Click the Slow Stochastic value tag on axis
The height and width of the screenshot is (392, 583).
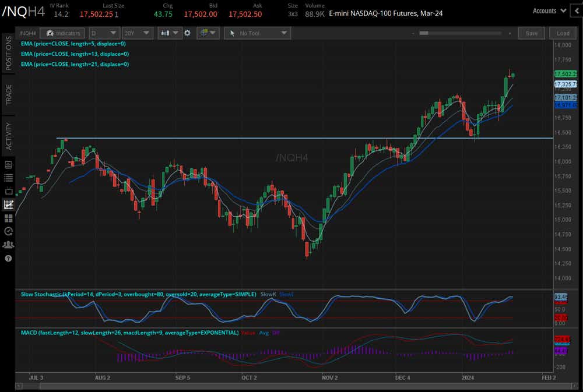click(561, 296)
